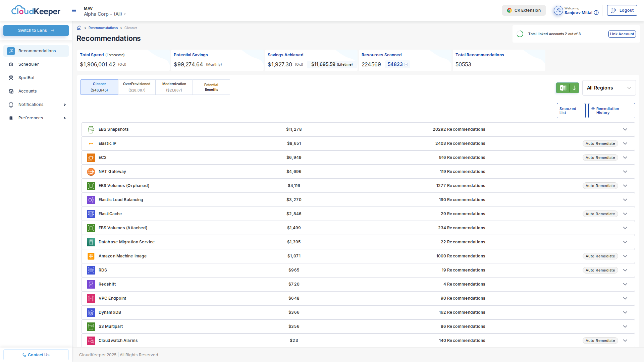Image resolution: width=644 pixels, height=362 pixels.
Task: Click the info icon beside Sanjeev Mittal
Action: click(x=596, y=13)
